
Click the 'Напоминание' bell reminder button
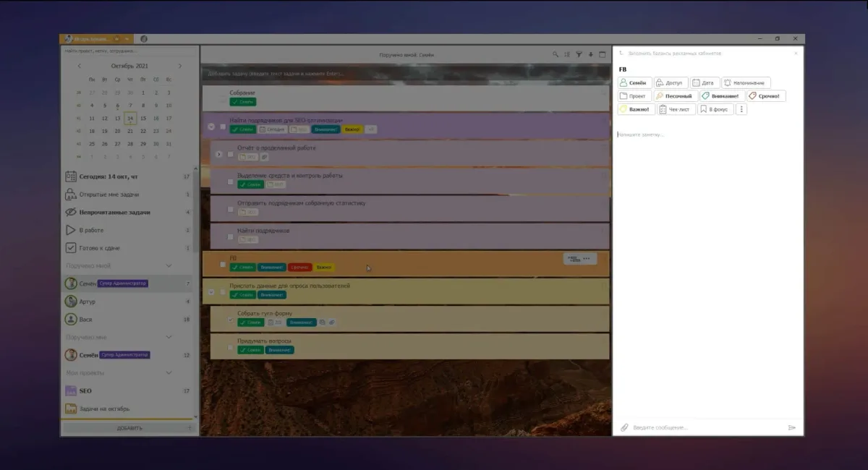pyautogui.click(x=746, y=83)
